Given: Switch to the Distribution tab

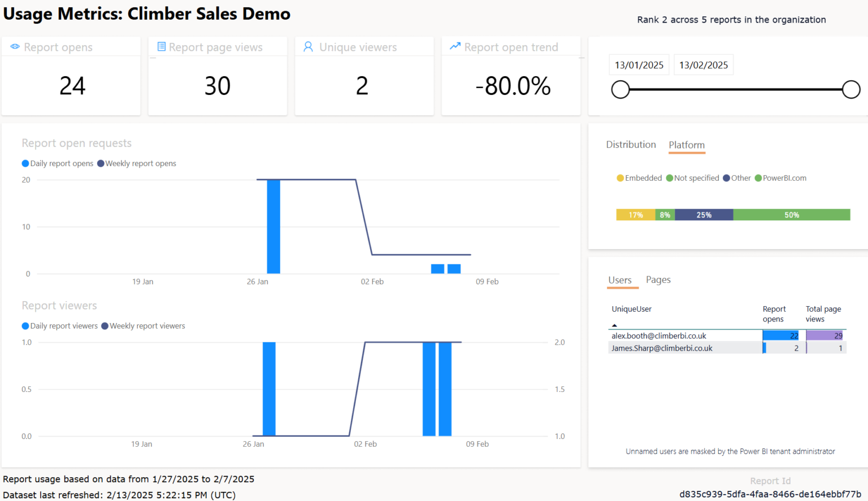Looking at the screenshot, I should (x=631, y=145).
